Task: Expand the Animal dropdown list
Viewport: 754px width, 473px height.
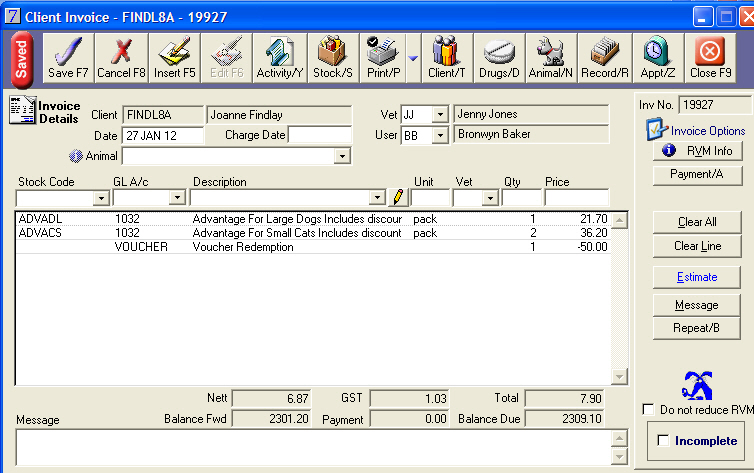Action: (342, 156)
